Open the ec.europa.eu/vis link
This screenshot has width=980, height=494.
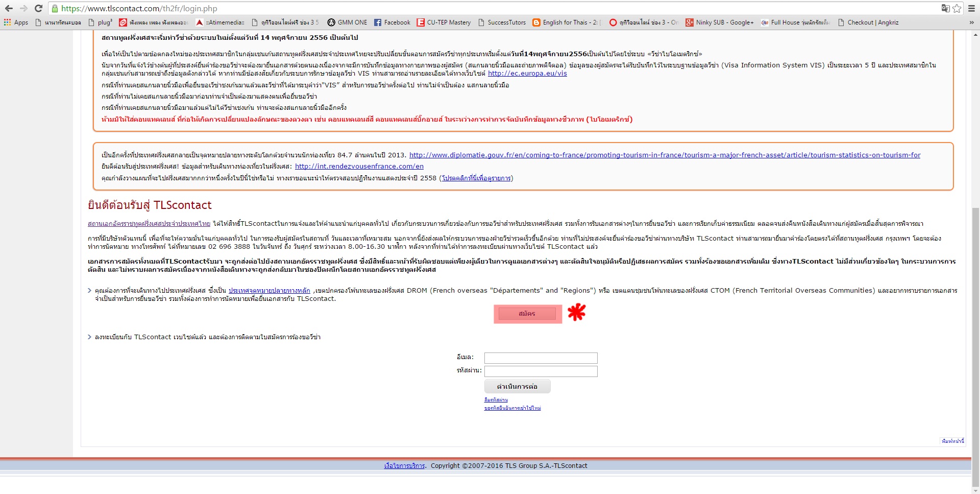(527, 74)
